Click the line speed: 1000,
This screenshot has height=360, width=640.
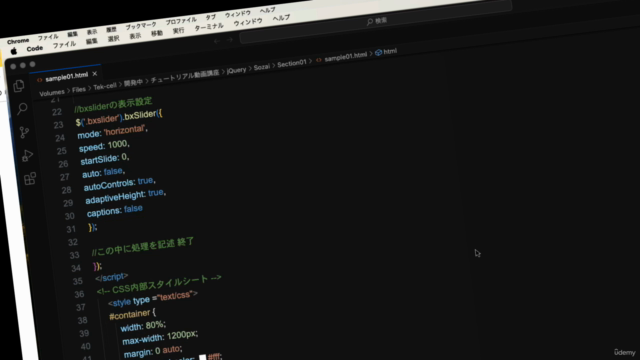coord(104,146)
